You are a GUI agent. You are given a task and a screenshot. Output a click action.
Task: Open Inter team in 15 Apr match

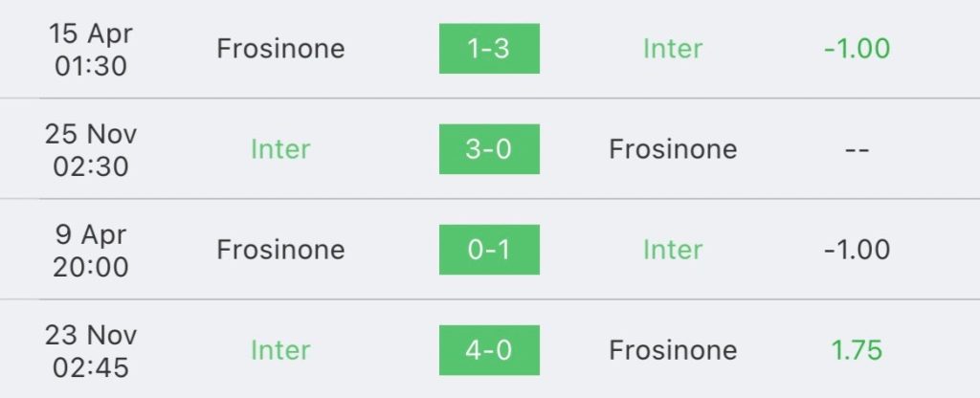coord(673,49)
